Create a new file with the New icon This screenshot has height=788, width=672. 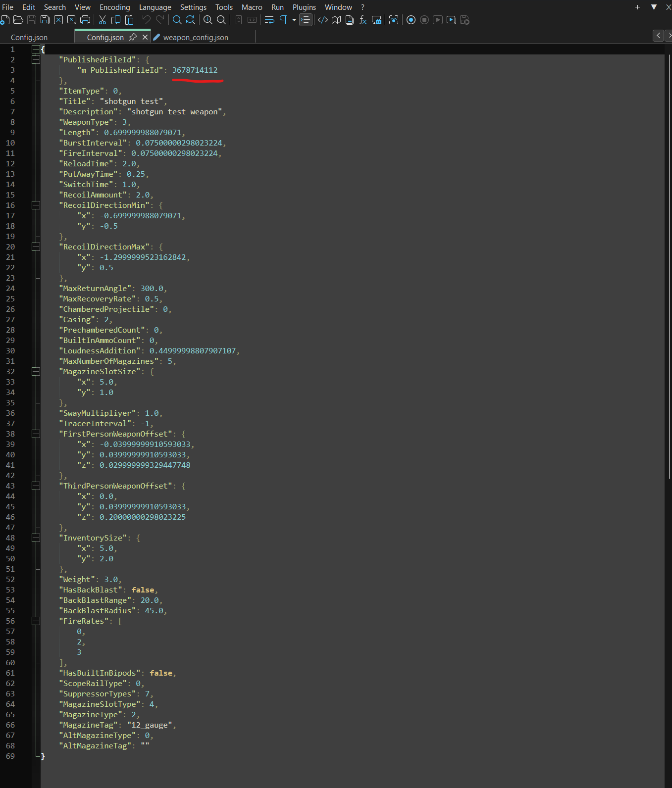click(x=5, y=20)
